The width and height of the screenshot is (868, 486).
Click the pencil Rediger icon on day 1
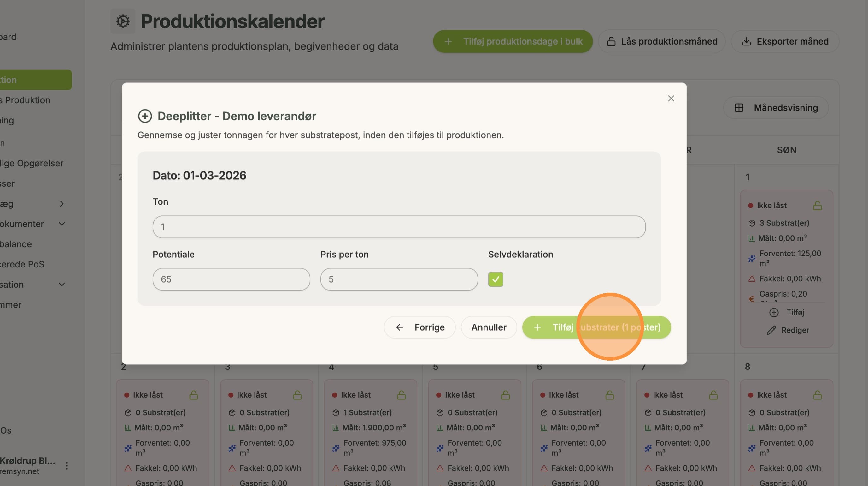[771, 330]
